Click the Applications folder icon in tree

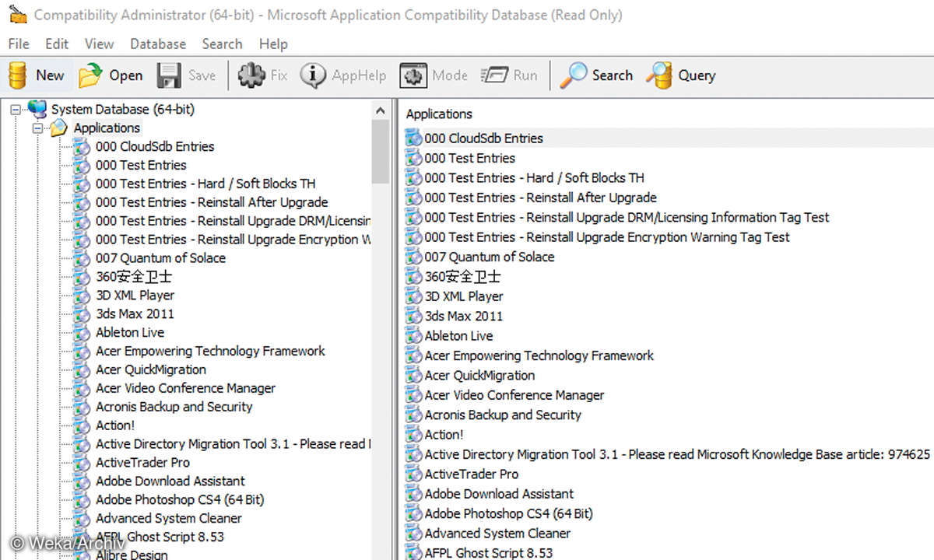pos(59,128)
